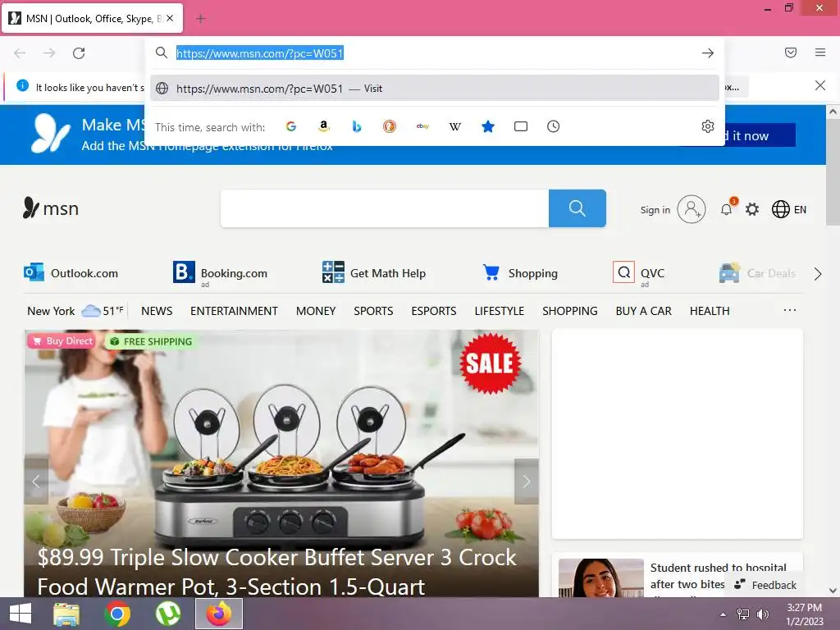Viewport: 840px width, 630px height.
Task: Click the blue MSN search button
Action: pyautogui.click(x=577, y=208)
